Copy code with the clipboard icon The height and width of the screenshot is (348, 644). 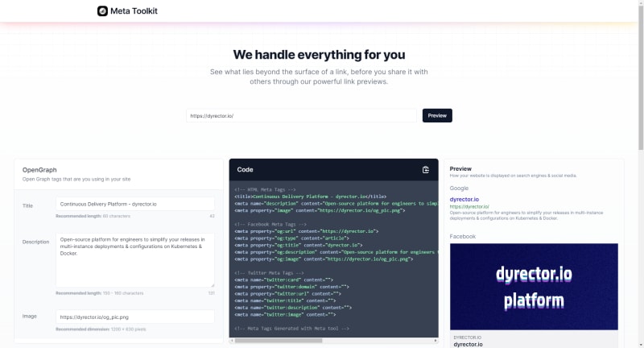pyautogui.click(x=426, y=170)
